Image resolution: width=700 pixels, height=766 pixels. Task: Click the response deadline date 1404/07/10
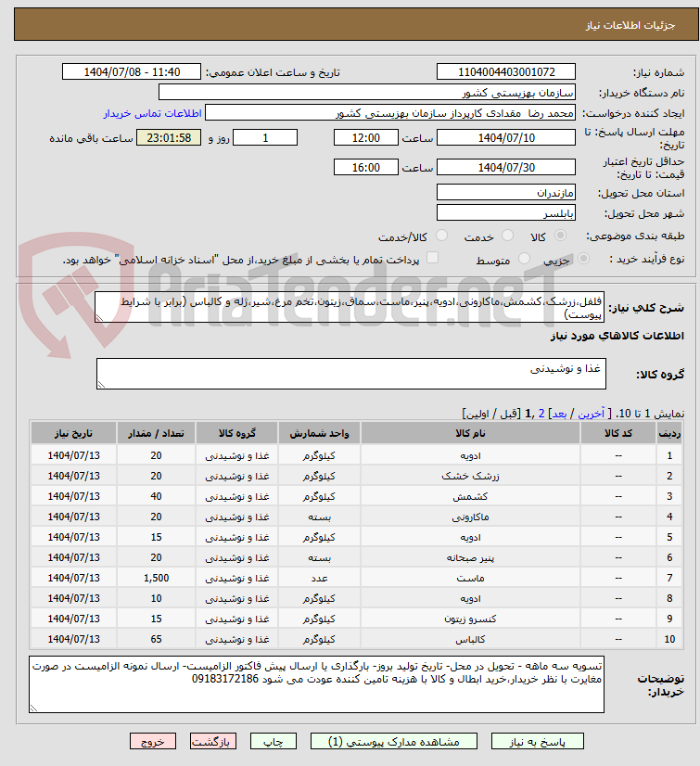[506, 138]
